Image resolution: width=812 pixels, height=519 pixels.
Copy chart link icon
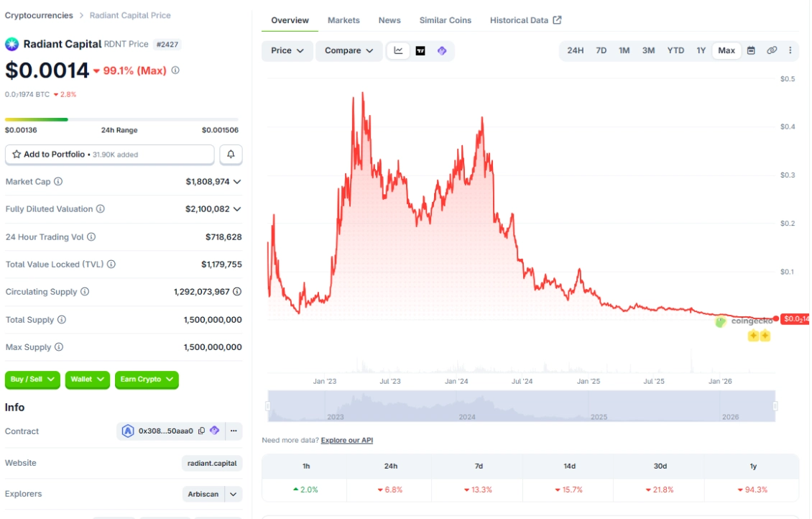tap(772, 50)
